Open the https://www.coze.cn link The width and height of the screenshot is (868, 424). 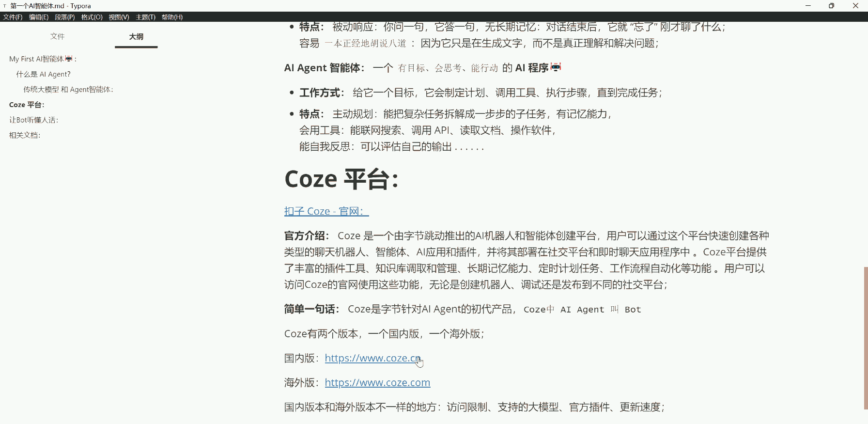coord(372,358)
